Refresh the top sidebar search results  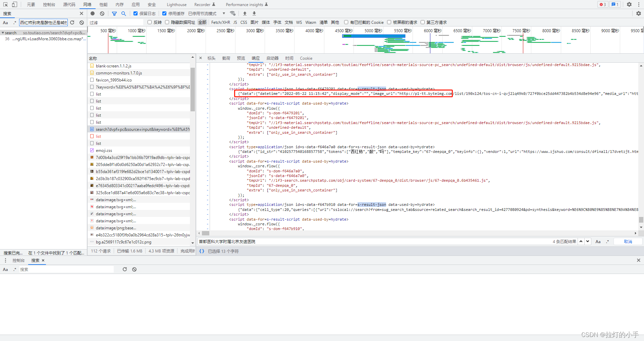coord(72,22)
